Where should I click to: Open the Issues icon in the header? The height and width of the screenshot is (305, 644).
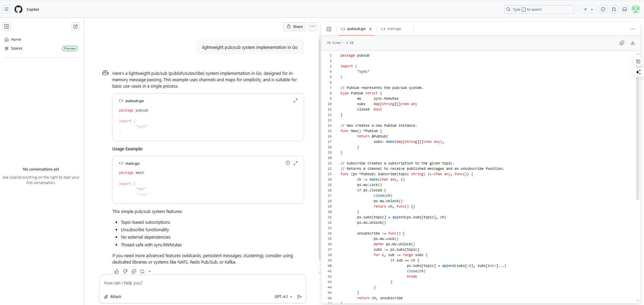click(603, 9)
